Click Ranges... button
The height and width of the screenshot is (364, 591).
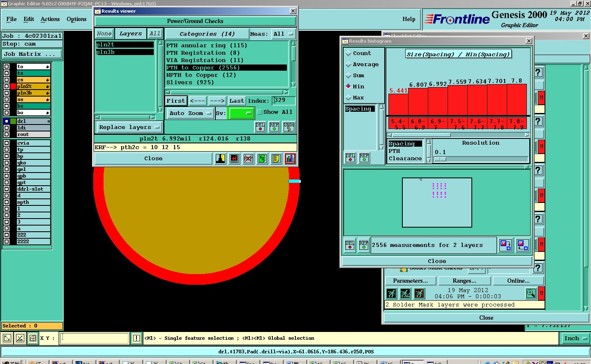[464, 281]
